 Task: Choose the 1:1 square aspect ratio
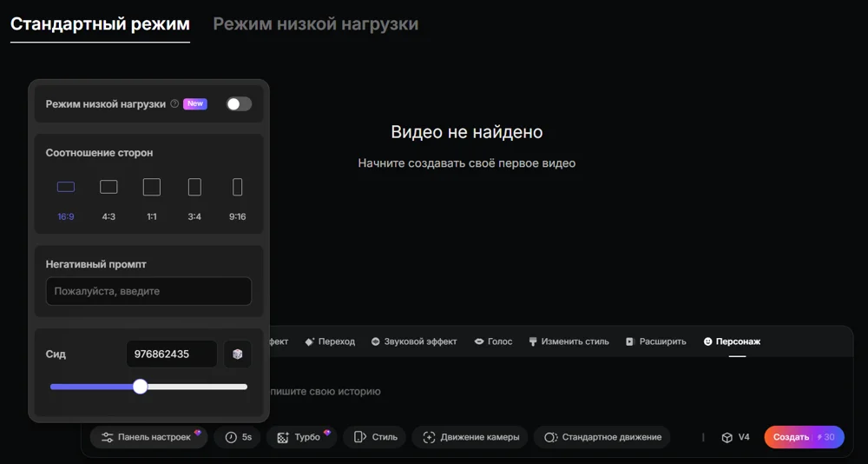(x=152, y=187)
